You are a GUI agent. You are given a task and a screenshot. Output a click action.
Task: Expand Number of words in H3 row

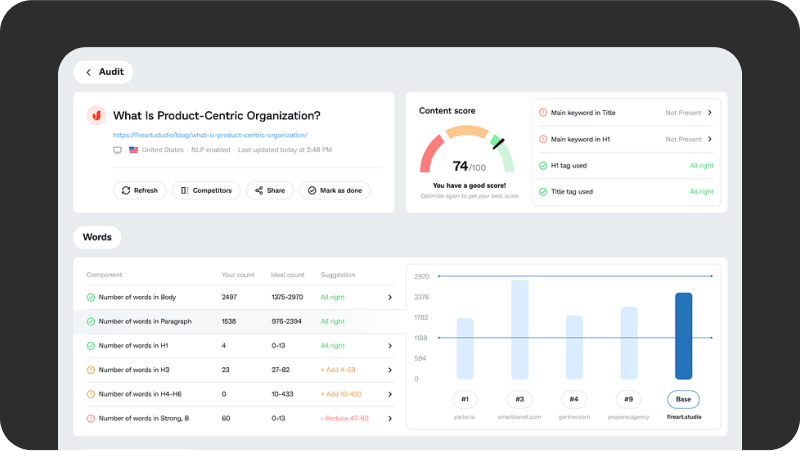[x=390, y=370]
